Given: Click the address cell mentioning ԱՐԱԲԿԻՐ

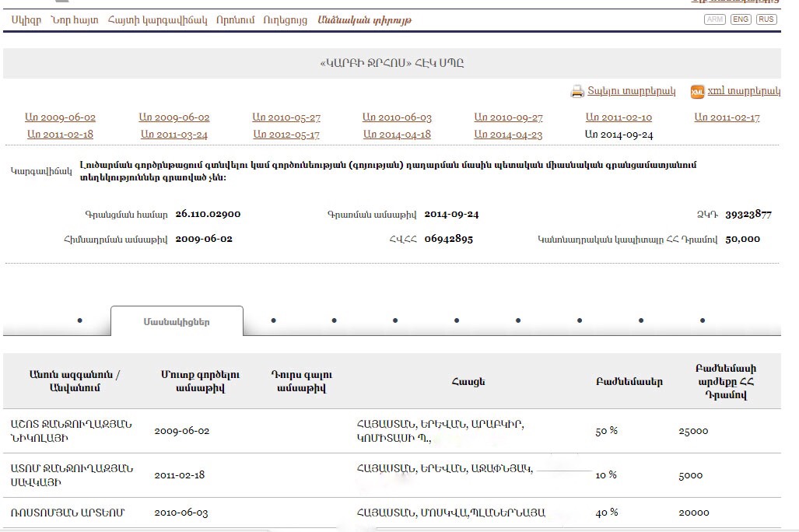Looking at the screenshot, I should 441,431.
